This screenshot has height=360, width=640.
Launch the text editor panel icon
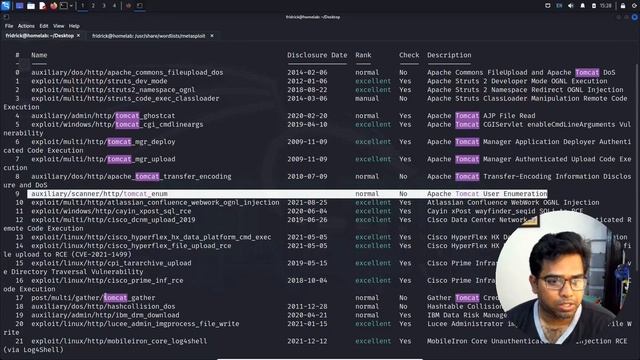pos(42,6)
